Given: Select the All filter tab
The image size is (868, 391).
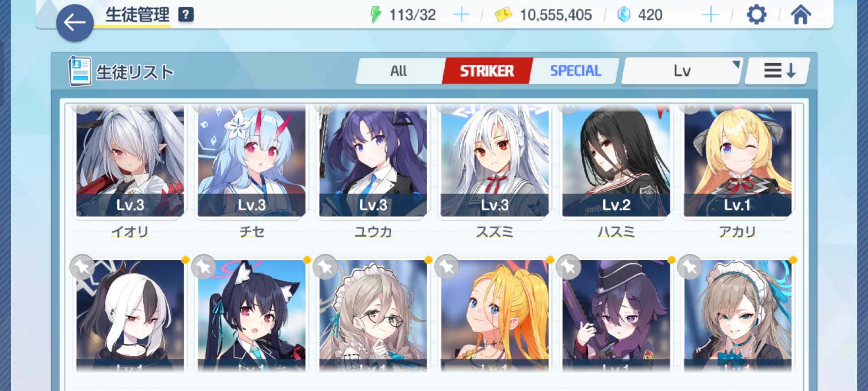Looking at the screenshot, I should coord(399,71).
